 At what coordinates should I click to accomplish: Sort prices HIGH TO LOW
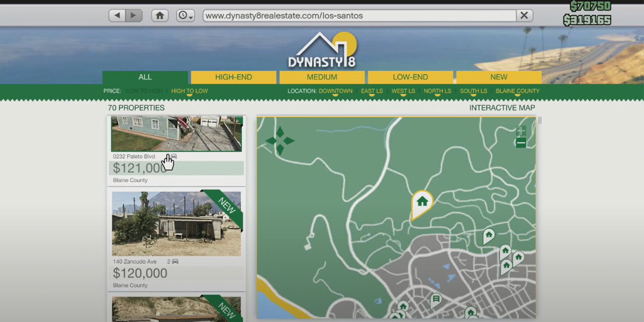[189, 91]
